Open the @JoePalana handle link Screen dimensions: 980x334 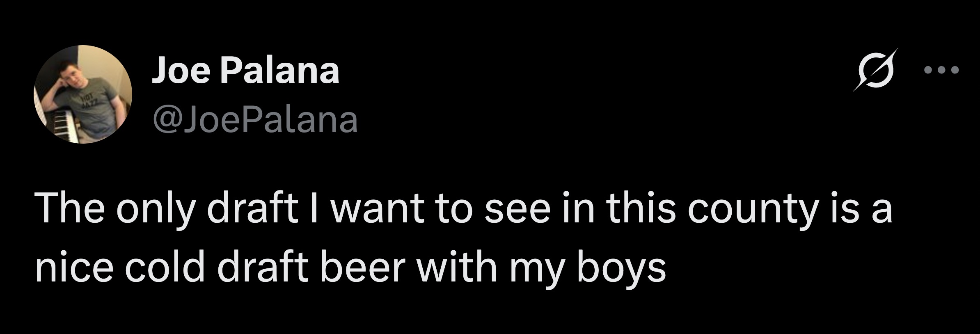255,120
